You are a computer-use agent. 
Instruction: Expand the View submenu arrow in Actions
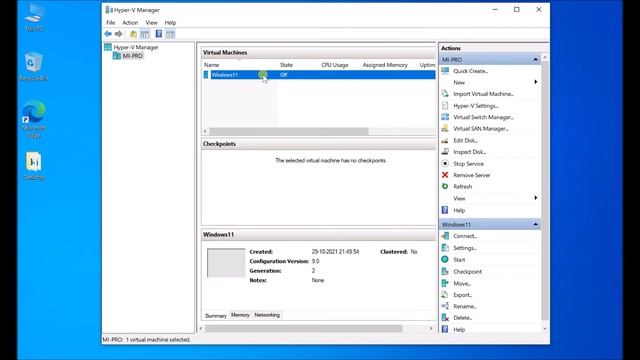536,198
